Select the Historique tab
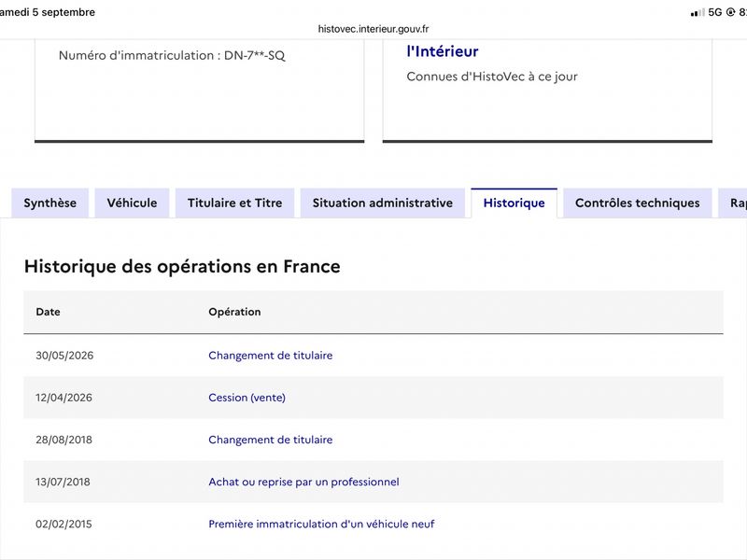Viewport: 747px width, 560px height. point(514,203)
